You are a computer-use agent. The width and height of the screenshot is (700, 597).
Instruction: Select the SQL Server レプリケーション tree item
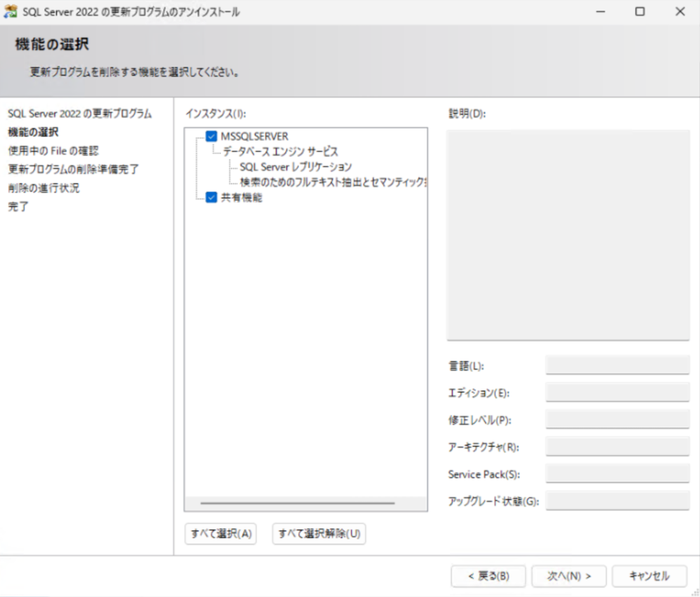[x=296, y=167]
